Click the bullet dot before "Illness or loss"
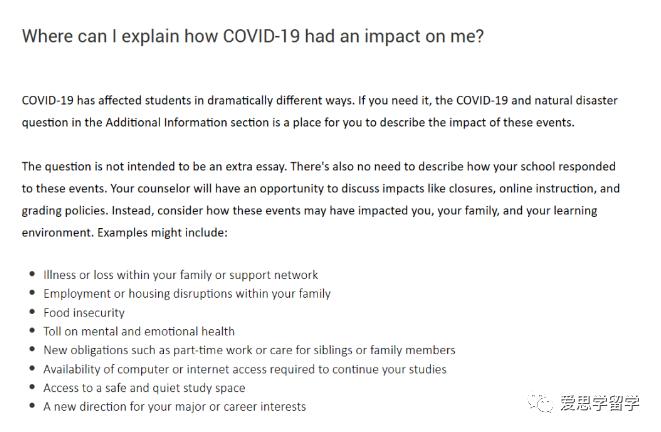The height and width of the screenshot is (432, 661). click(x=32, y=275)
